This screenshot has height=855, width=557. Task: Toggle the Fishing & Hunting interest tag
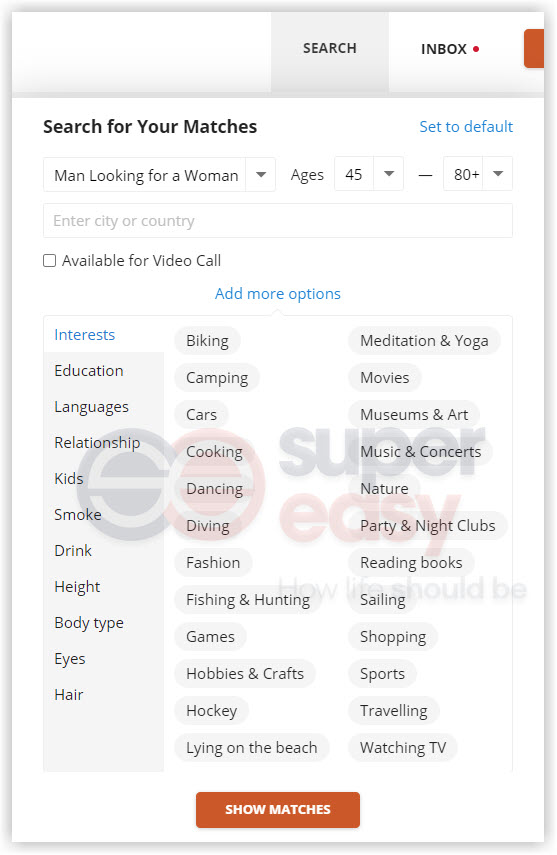point(248,600)
